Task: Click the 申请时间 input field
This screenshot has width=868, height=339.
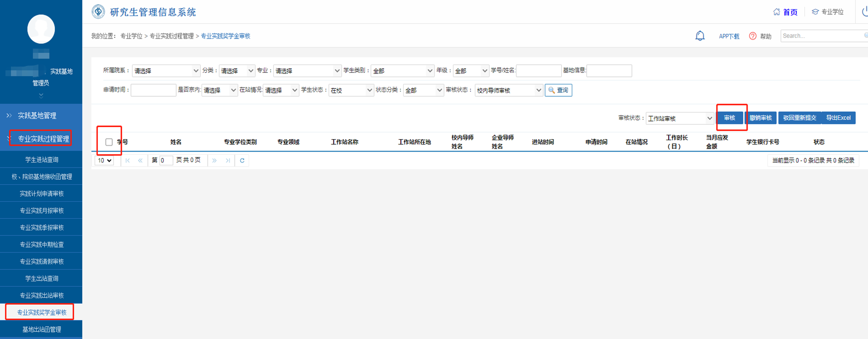Action: 153,90
